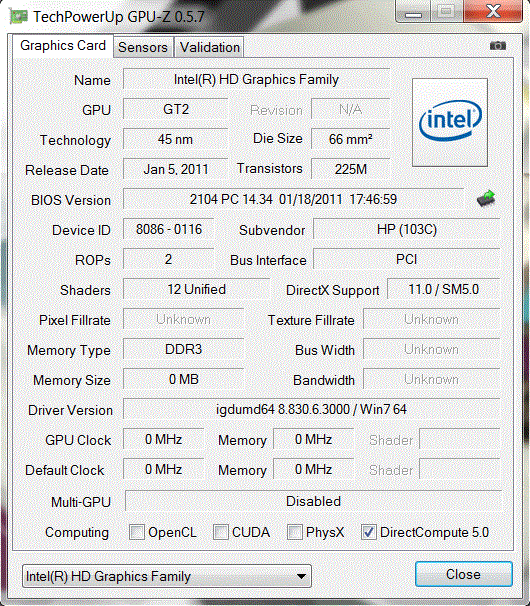
Task: Switch to the Validation tab
Action: coord(210,47)
